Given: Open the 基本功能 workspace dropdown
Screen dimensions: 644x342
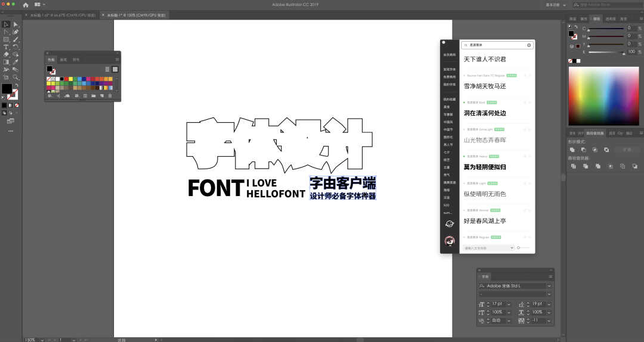Looking at the screenshot, I should tap(555, 4).
